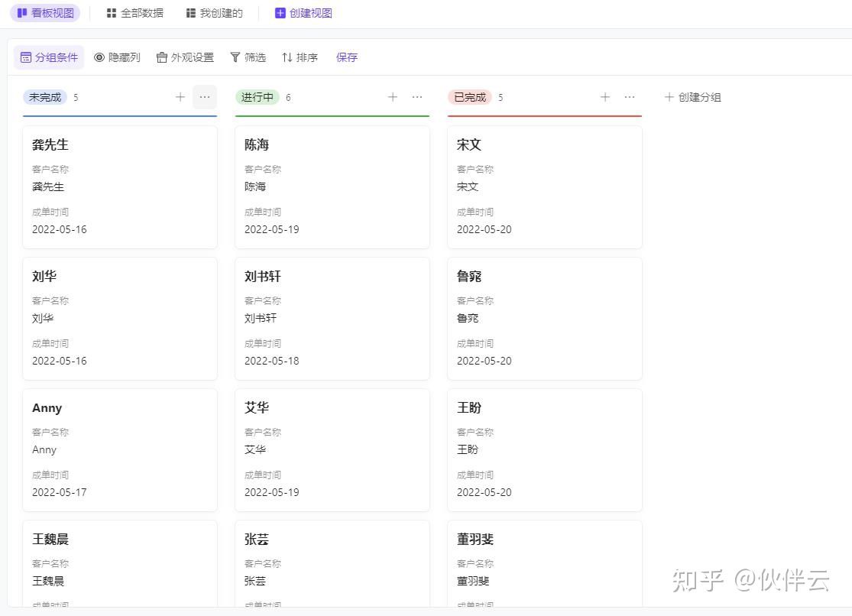The image size is (852, 616).
Task: Click 创建分组 to add a group
Action: coord(692,97)
